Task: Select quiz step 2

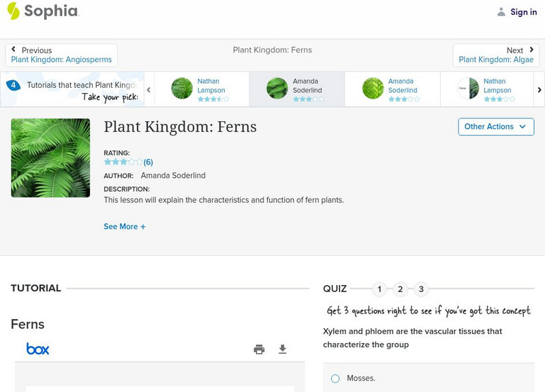Action: (401, 289)
